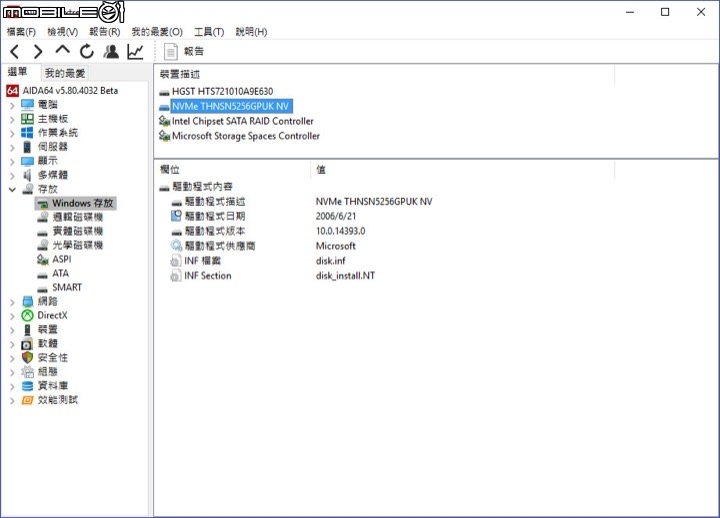Expand the 軟體 tree node
This screenshot has width=720, height=518.
coord(12,344)
